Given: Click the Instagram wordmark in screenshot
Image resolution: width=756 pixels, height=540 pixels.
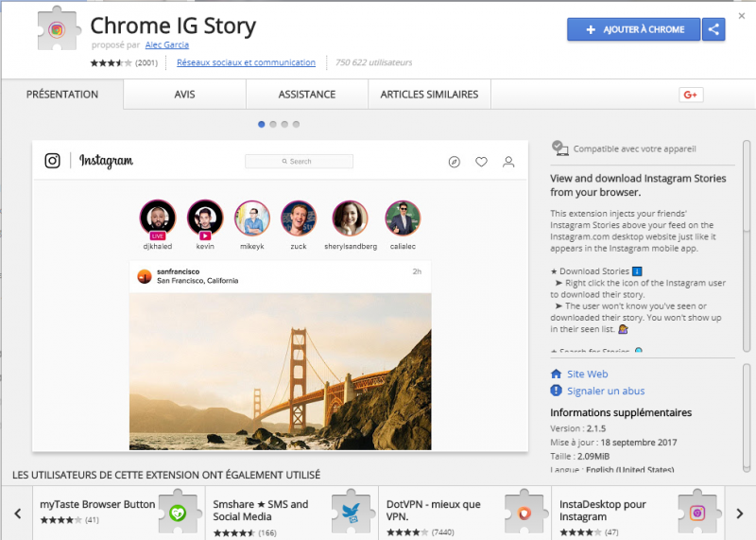Looking at the screenshot, I should point(106,161).
